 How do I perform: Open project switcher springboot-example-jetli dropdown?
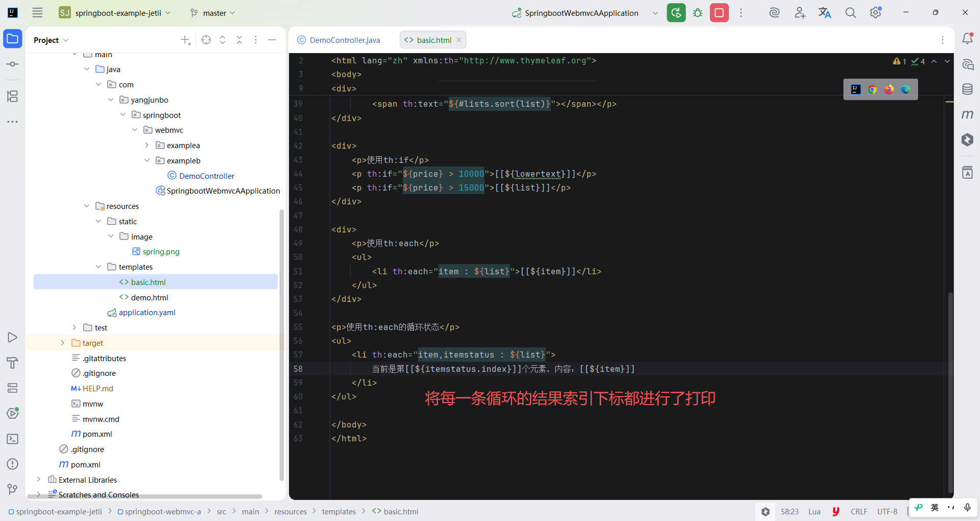(x=115, y=13)
